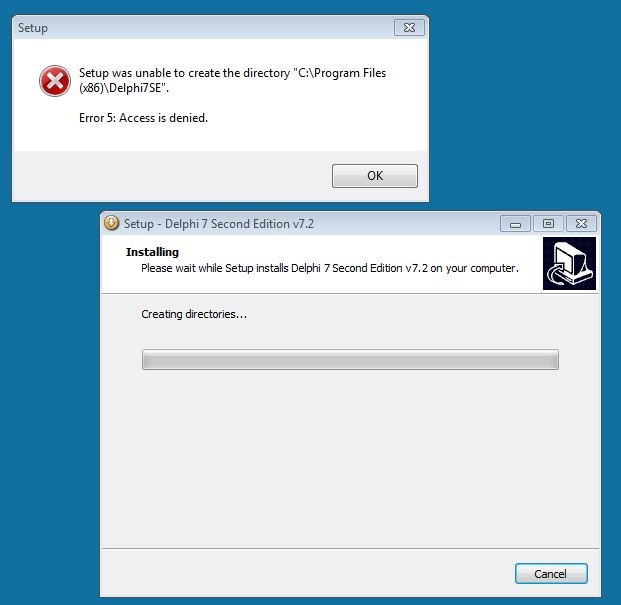Click the Please wait while Setup installs text
This screenshot has width=621, height=605.
(x=330, y=268)
